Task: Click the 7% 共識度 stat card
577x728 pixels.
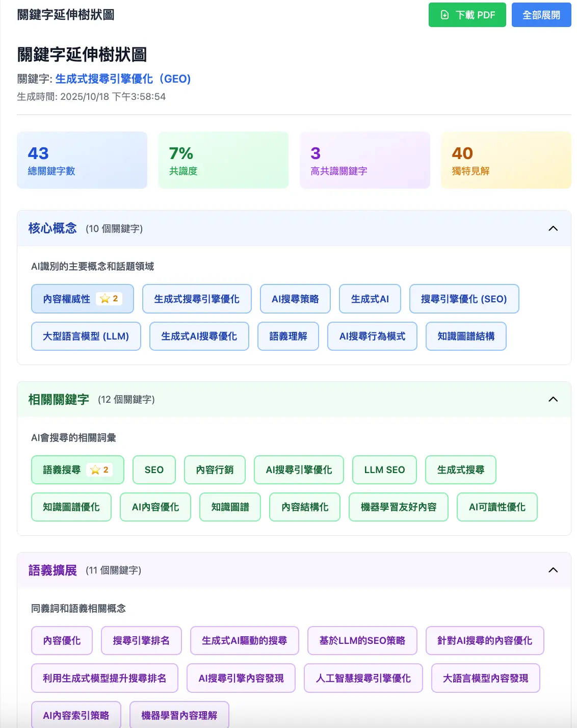Action: tap(223, 160)
